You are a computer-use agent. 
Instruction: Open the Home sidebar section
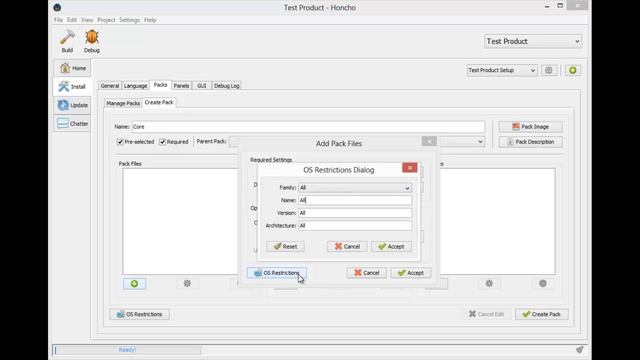click(x=72, y=68)
